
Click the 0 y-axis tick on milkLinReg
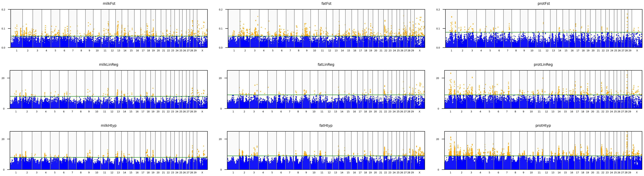click(x=4, y=109)
